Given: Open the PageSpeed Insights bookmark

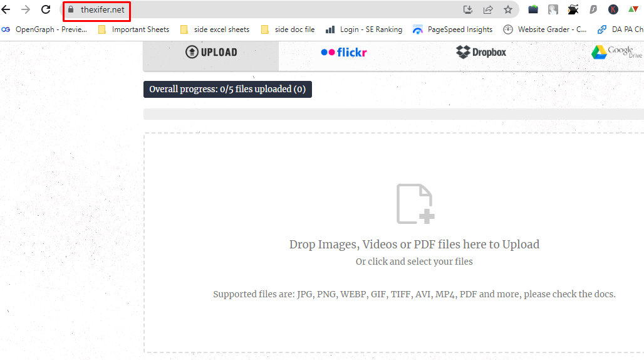Looking at the screenshot, I should (x=452, y=29).
